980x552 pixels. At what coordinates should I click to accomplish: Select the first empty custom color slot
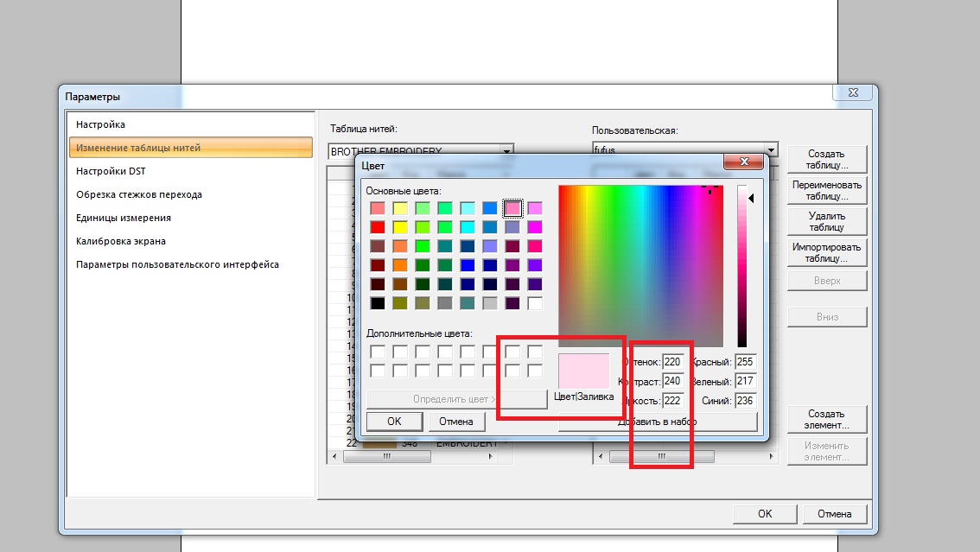pos(377,352)
